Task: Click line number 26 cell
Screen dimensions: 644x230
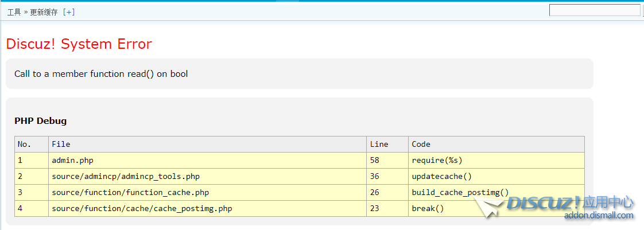Action: [387, 192]
